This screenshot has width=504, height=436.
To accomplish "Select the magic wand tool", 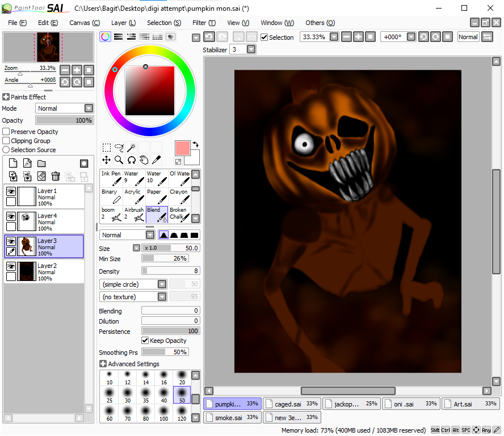I will point(131,148).
